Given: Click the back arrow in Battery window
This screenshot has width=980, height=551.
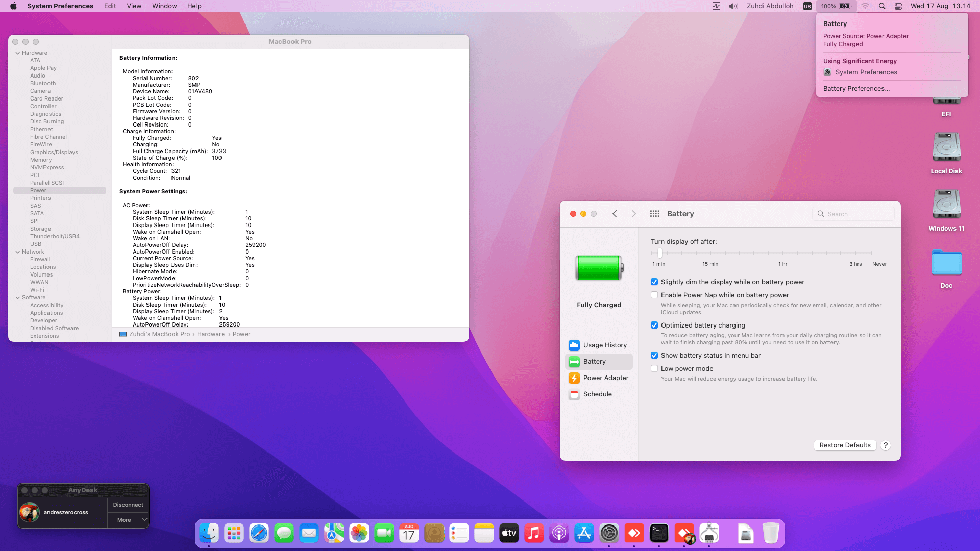Looking at the screenshot, I should (615, 214).
